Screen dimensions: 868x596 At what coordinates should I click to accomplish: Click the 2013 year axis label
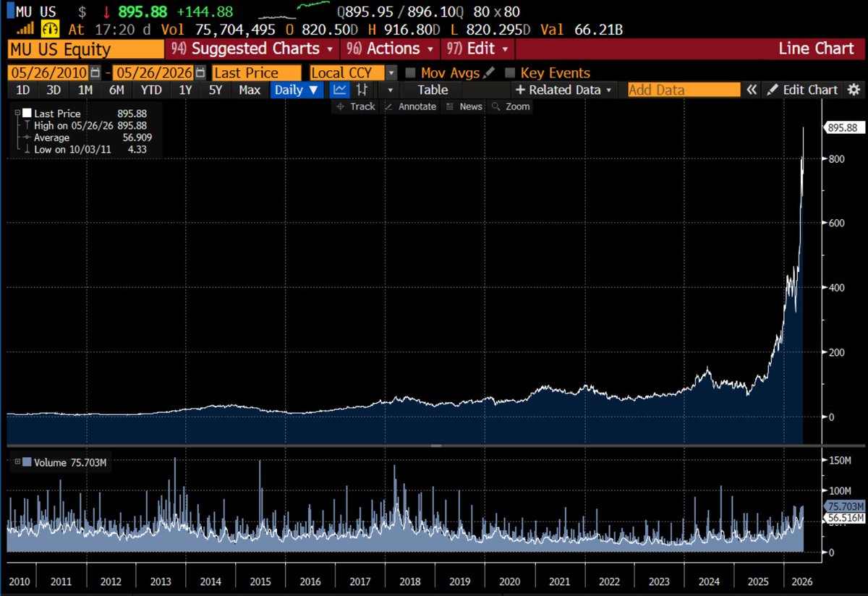(x=160, y=581)
